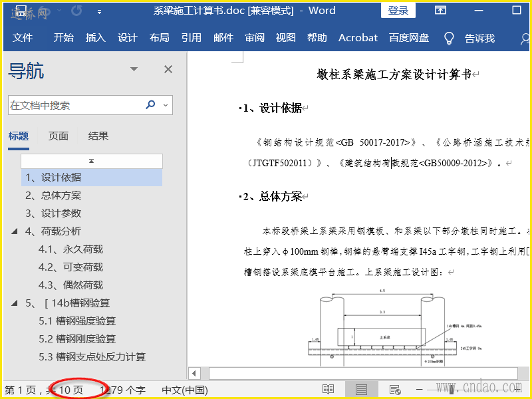Image resolution: width=532 pixels, height=399 pixels.
Task: Switch to Print Layout view icon
Action: coord(361,390)
